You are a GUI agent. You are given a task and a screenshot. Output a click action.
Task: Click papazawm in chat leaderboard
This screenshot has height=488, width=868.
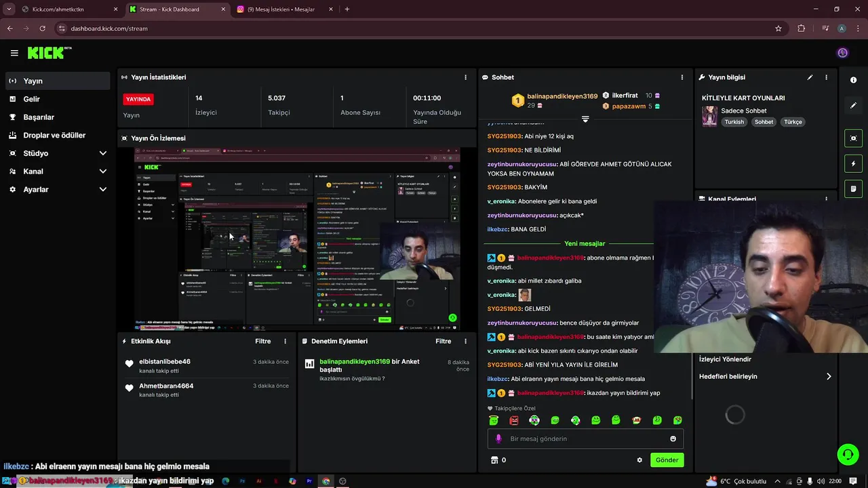click(629, 106)
